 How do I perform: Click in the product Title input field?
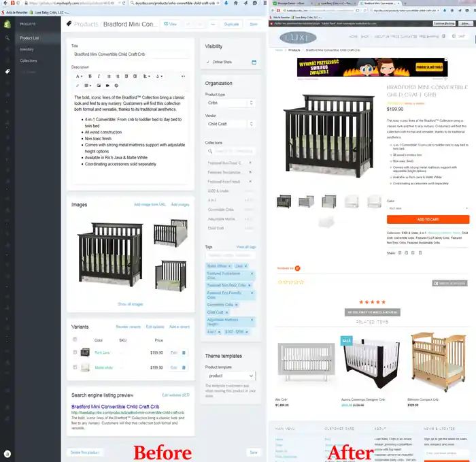pos(131,54)
